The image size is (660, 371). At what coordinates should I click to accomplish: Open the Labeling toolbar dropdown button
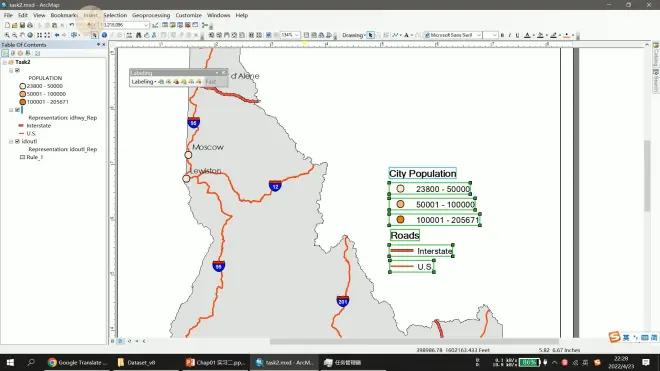click(x=144, y=82)
